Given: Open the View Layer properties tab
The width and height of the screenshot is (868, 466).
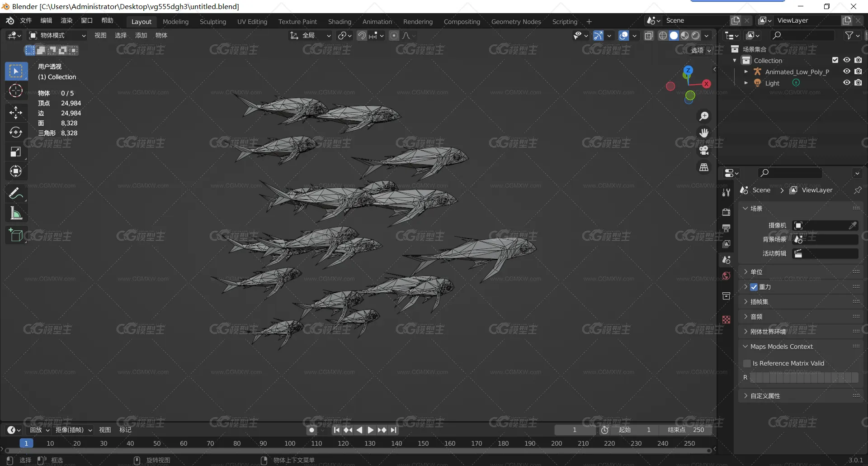Looking at the screenshot, I should 726,244.
